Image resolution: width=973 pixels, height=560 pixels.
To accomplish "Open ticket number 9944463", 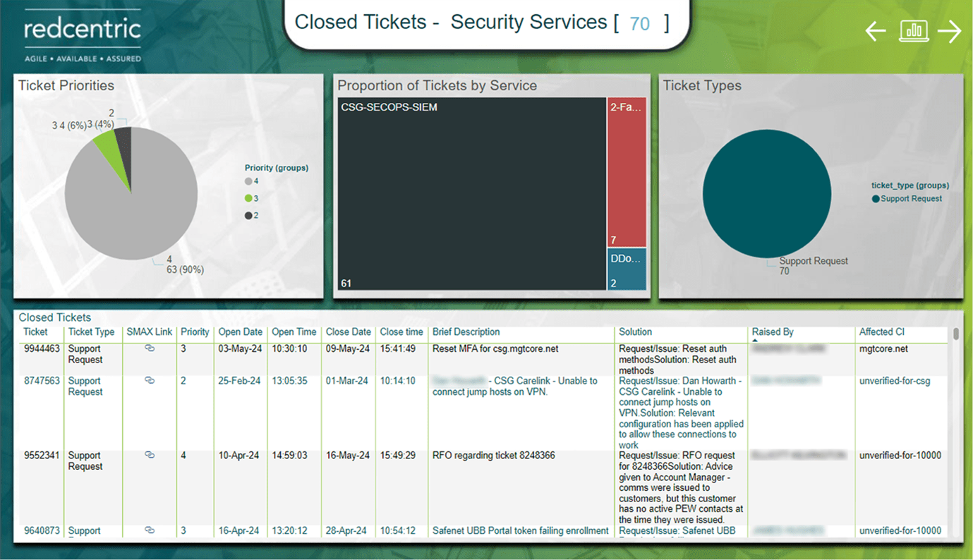I will [x=42, y=348].
